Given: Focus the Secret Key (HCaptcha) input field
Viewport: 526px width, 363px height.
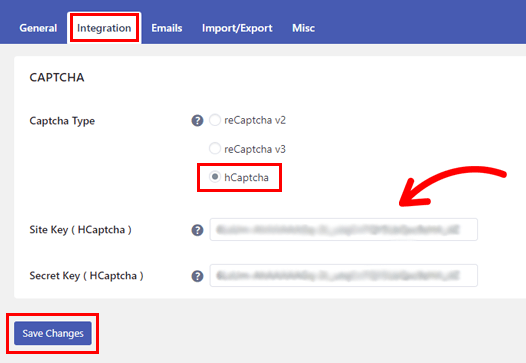Looking at the screenshot, I should [x=344, y=275].
